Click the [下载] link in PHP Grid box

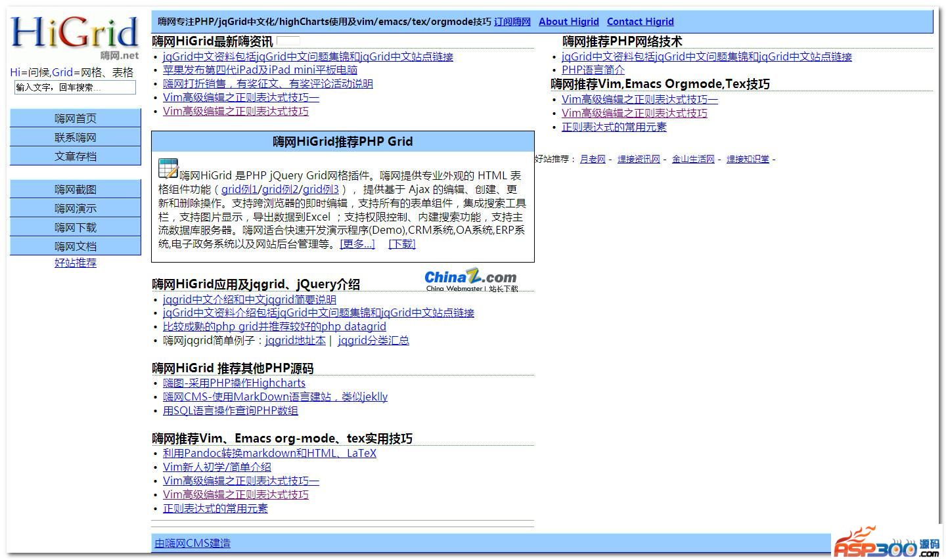[x=402, y=244]
